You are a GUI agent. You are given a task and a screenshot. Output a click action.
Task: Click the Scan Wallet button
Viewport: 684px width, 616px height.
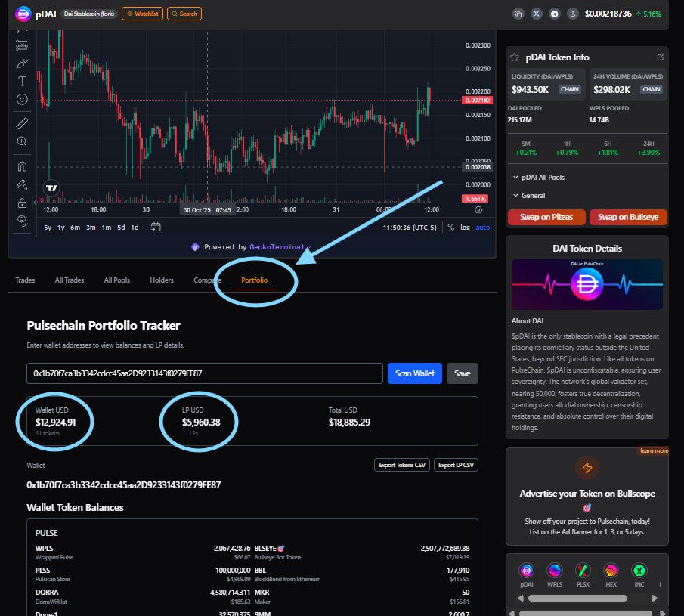pos(414,373)
